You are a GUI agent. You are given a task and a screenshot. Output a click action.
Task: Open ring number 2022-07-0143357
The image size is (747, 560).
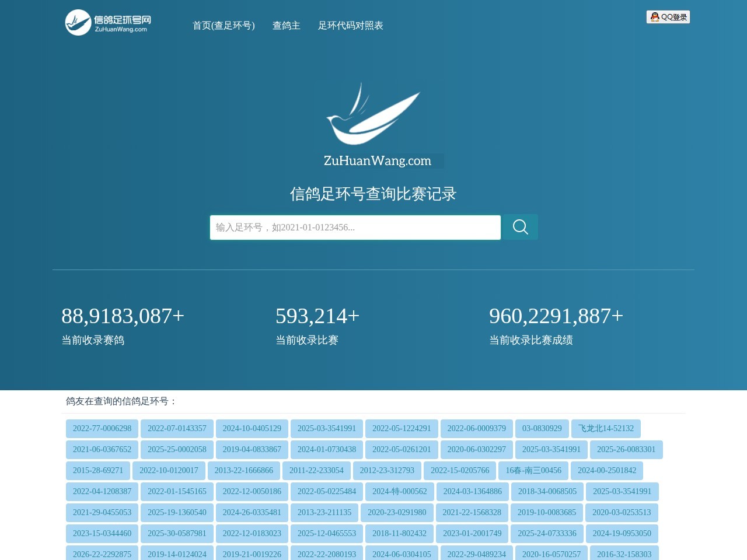177,429
